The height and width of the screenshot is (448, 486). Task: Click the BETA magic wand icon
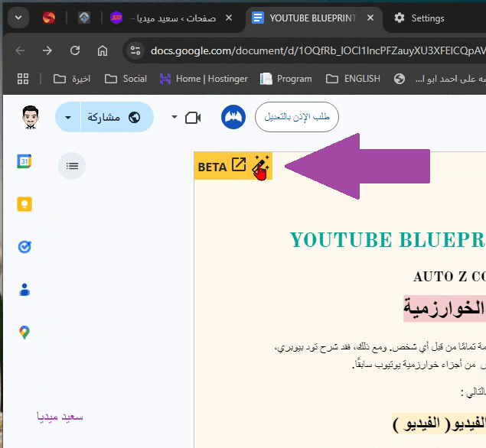click(261, 165)
